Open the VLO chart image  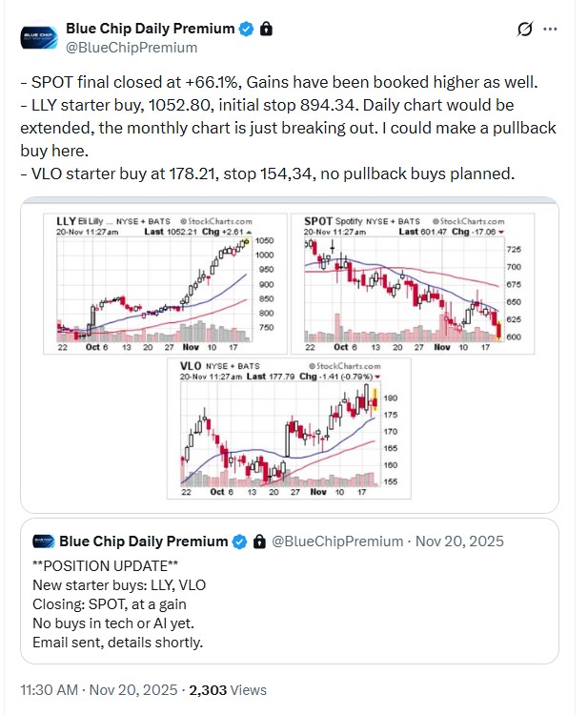click(282, 428)
